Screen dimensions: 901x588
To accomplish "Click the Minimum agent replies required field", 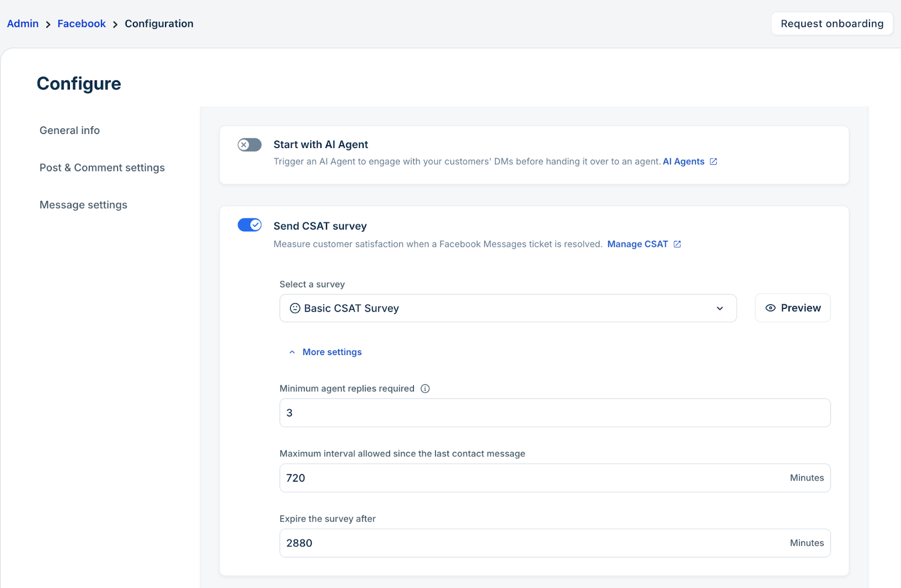I will coord(555,413).
